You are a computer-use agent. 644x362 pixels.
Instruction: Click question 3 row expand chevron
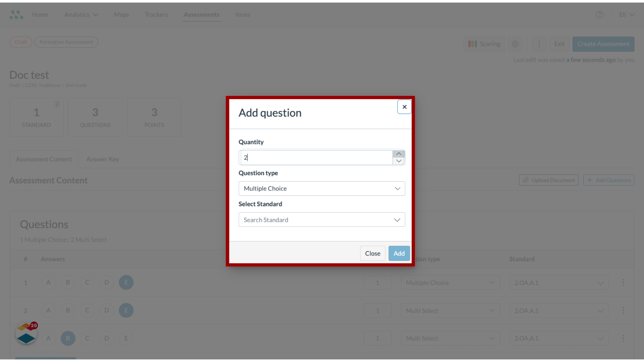(x=600, y=338)
